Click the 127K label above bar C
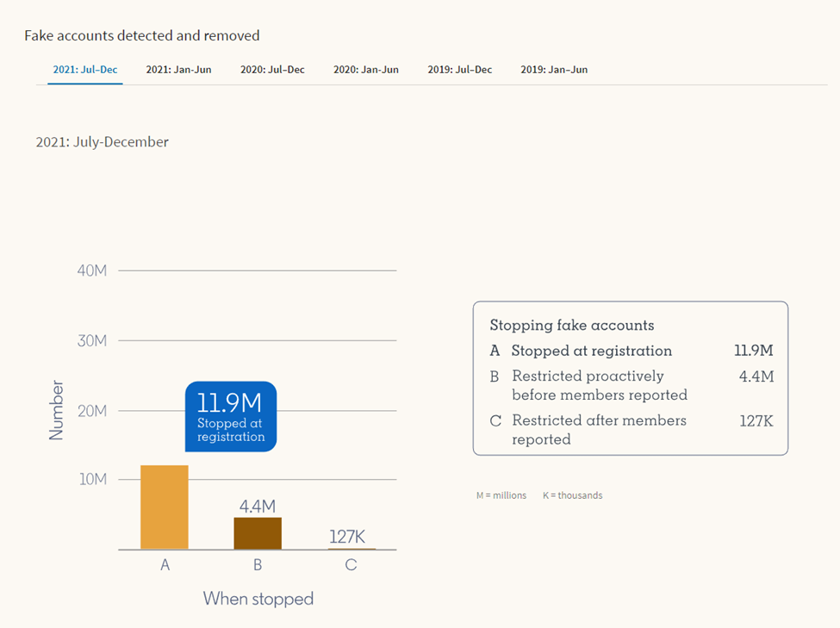This screenshot has height=628, width=840. pyautogui.click(x=349, y=536)
